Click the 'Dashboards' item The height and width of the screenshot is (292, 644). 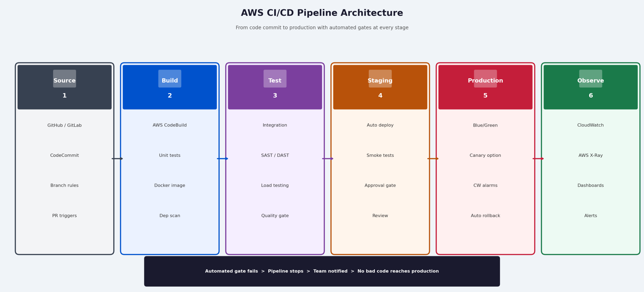point(591,186)
